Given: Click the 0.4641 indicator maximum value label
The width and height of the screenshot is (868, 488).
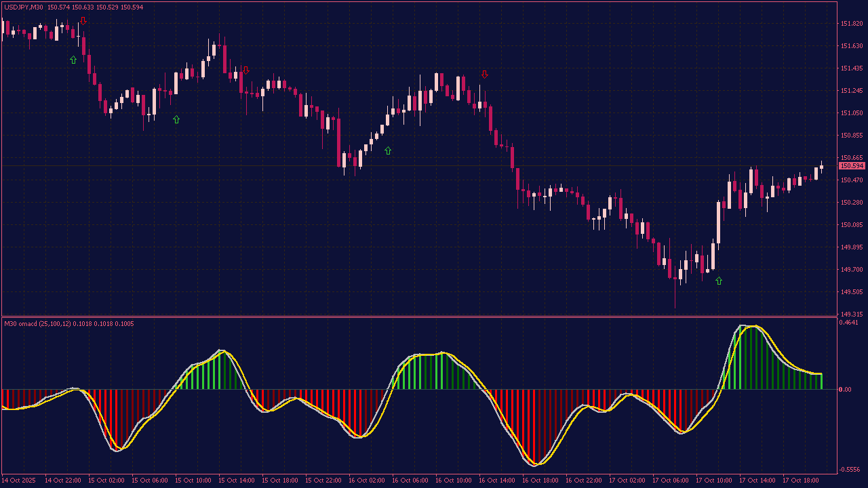Looking at the screenshot, I should pyautogui.click(x=850, y=322).
